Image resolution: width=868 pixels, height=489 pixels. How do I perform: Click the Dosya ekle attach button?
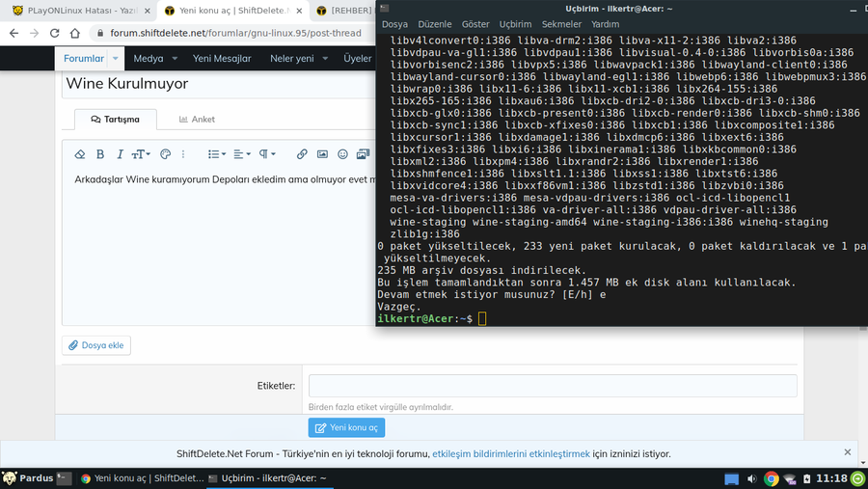(x=96, y=345)
